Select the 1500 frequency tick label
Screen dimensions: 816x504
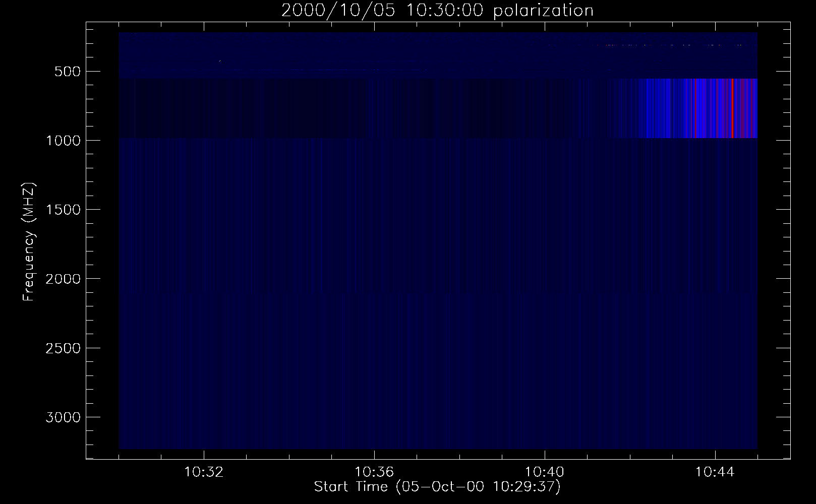(63, 210)
